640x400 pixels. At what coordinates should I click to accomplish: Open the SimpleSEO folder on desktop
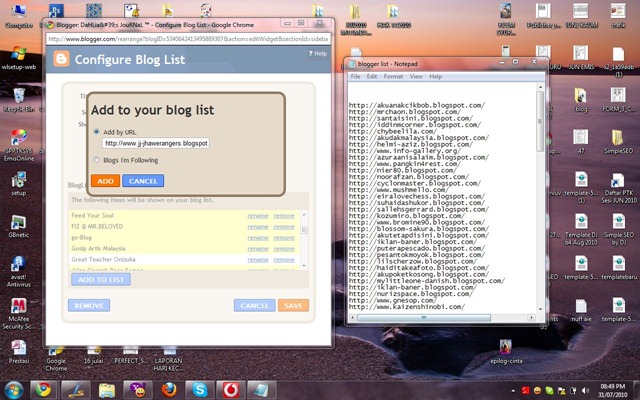point(618,142)
